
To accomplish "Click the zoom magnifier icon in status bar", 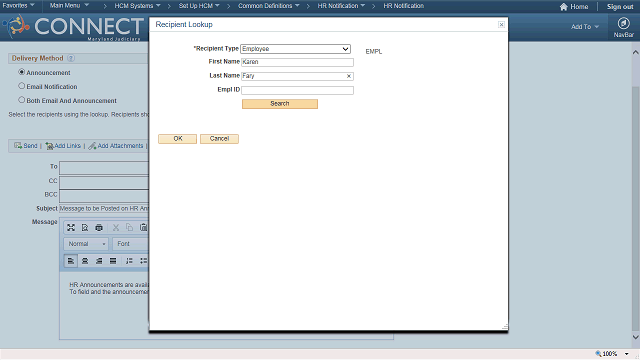I will tap(598, 353).
